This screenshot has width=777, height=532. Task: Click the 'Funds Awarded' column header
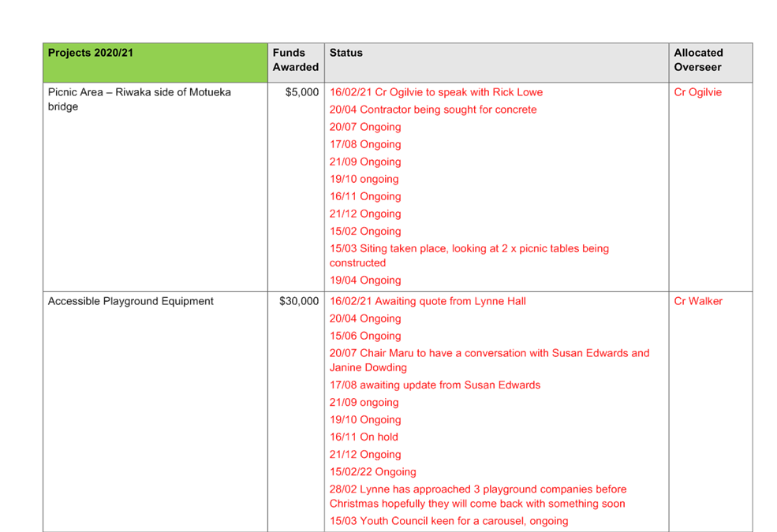(296, 63)
